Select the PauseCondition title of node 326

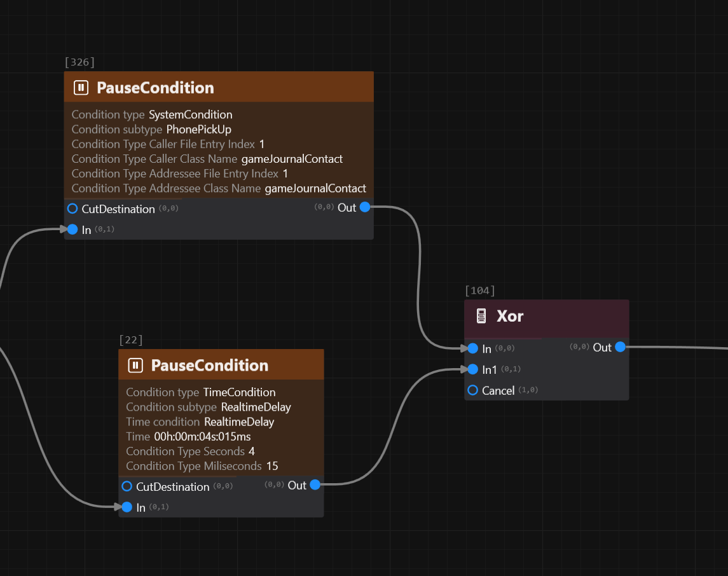[x=155, y=88]
